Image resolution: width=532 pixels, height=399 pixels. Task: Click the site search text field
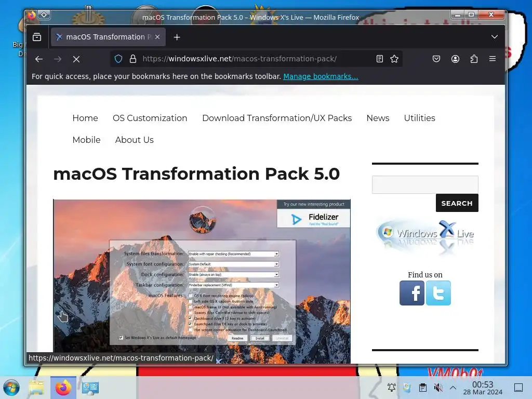click(425, 184)
